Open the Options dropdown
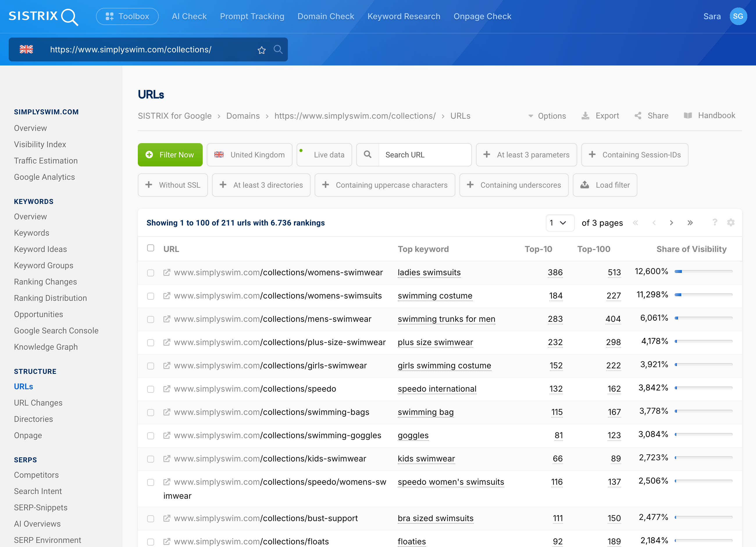The width and height of the screenshot is (756, 547). pyautogui.click(x=547, y=116)
